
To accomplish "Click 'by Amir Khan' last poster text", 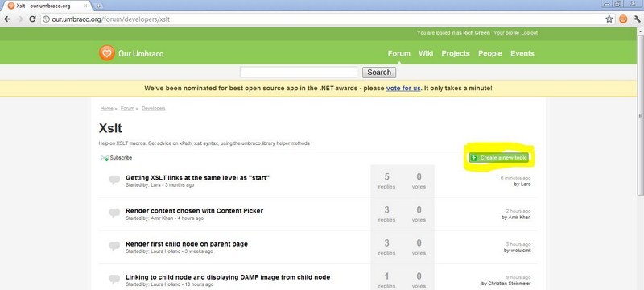I will point(516,217).
